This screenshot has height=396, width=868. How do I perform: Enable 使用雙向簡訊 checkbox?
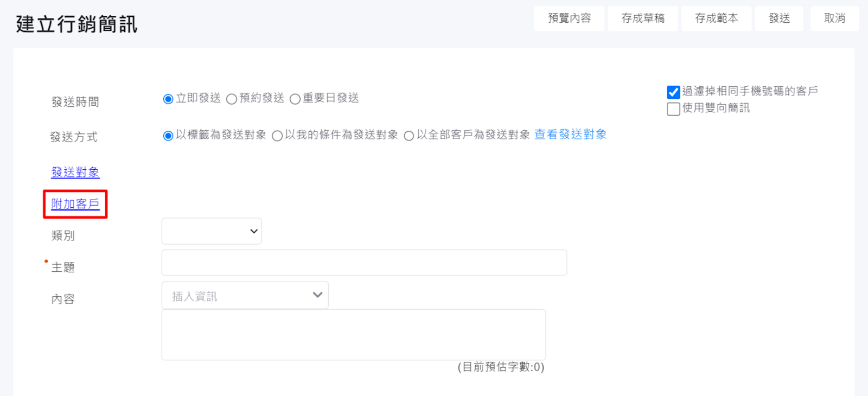tap(673, 109)
